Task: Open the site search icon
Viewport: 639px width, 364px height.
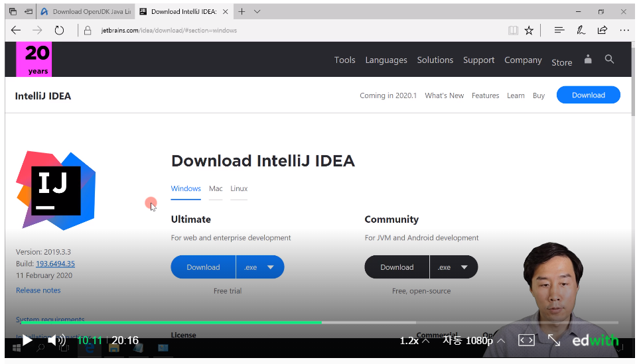Action: (x=609, y=59)
